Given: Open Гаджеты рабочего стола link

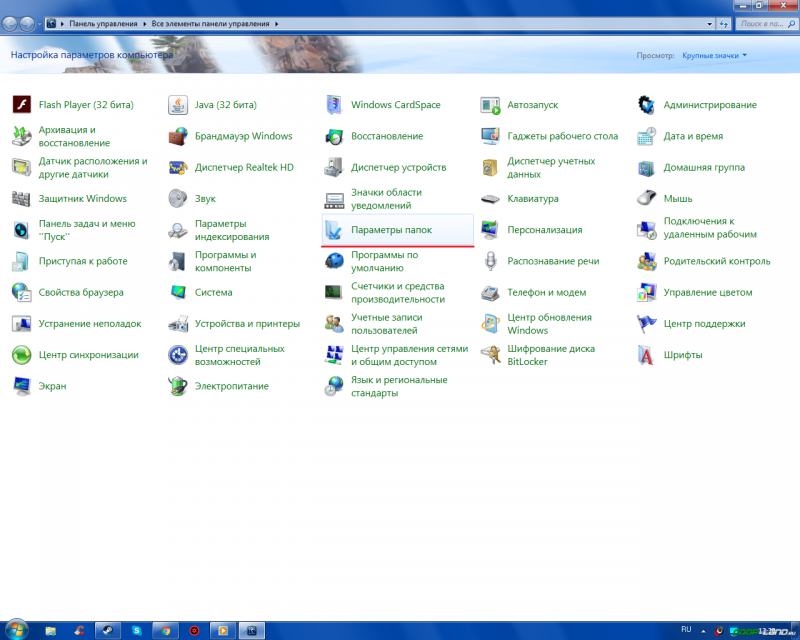Looking at the screenshot, I should [x=562, y=136].
